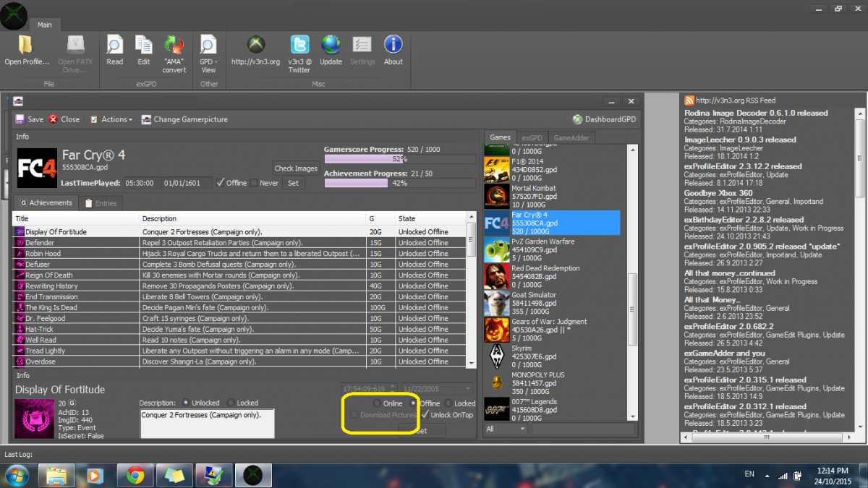
Task: Select Red Dead Redemption game thumbnail
Action: coord(495,275)
